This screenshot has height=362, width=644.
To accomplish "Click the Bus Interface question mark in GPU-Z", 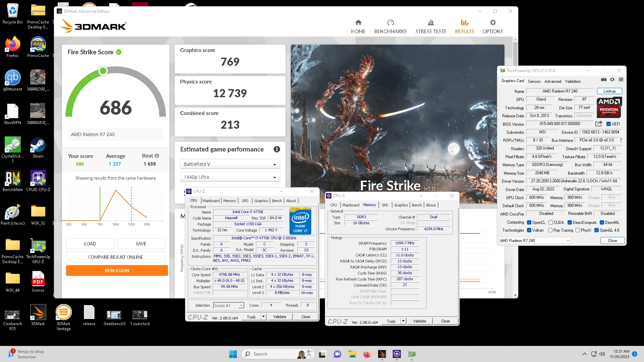I will click(621, 140).
